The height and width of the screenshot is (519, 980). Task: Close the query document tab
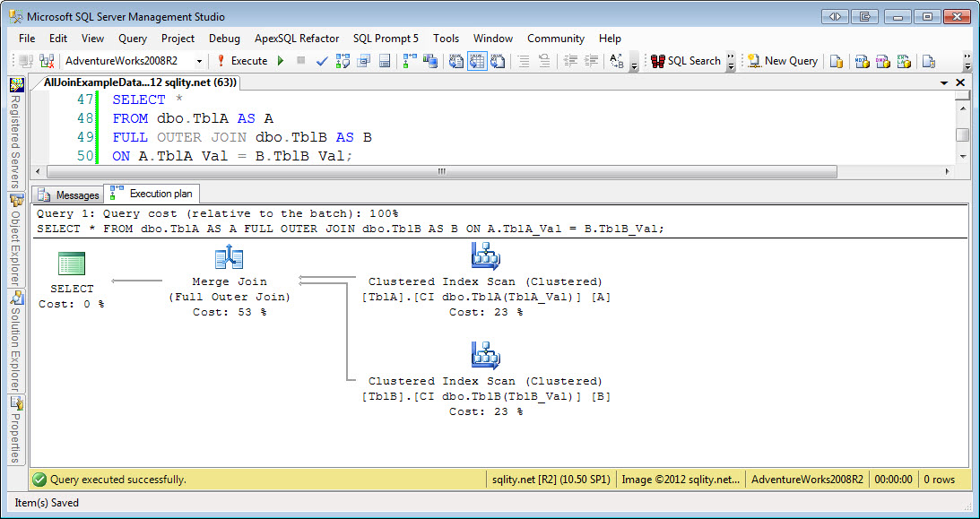[962, 83]
